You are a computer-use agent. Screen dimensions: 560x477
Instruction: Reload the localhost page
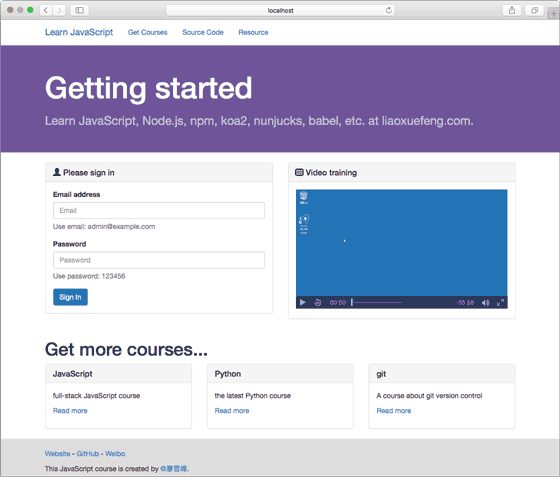pyautogui.click(x=389, y=10)
